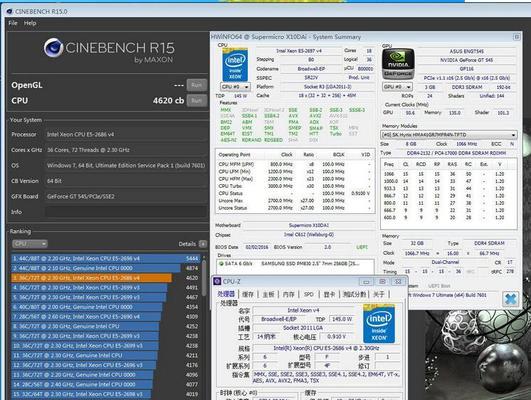Click the Socket R3 platform field in HWiNFO
Screen dimensions: 531x400
[327, 87]
